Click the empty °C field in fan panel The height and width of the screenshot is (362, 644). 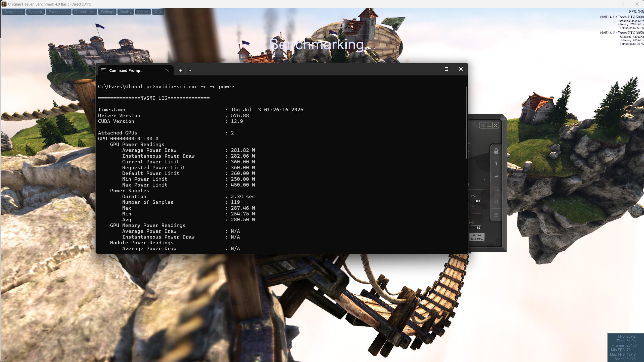click(476, 211)
